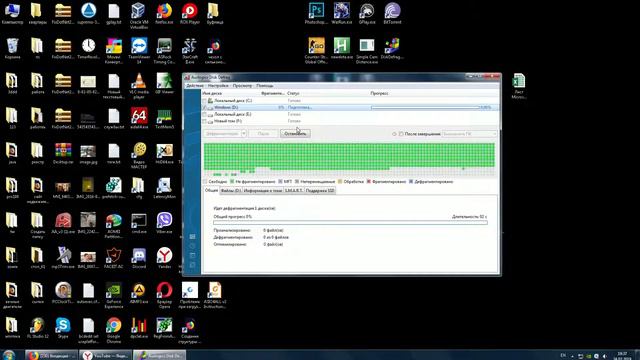Click the small clock icon near После завершения
Screen dimensions: 640x360
click(394, 134)
